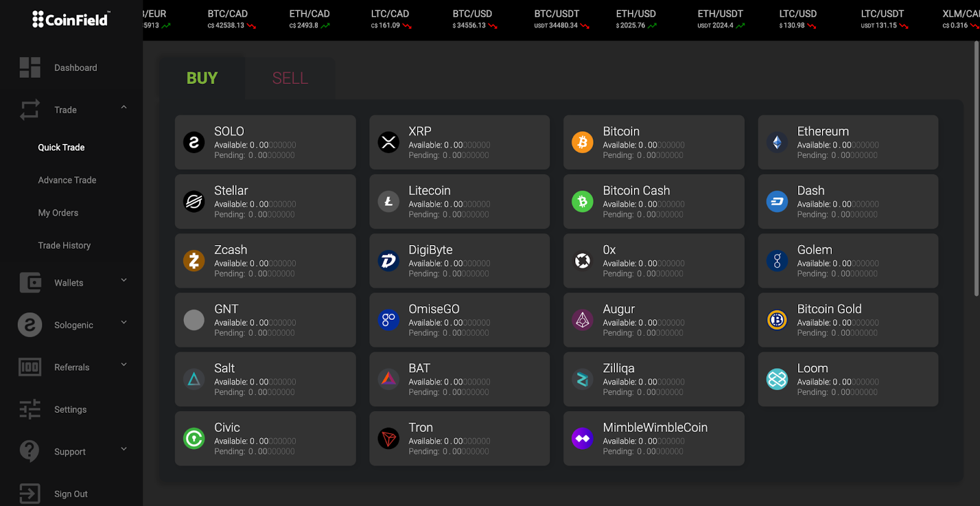
Task: Choose the Salt coin card
Action: click(x=265, y=379)
